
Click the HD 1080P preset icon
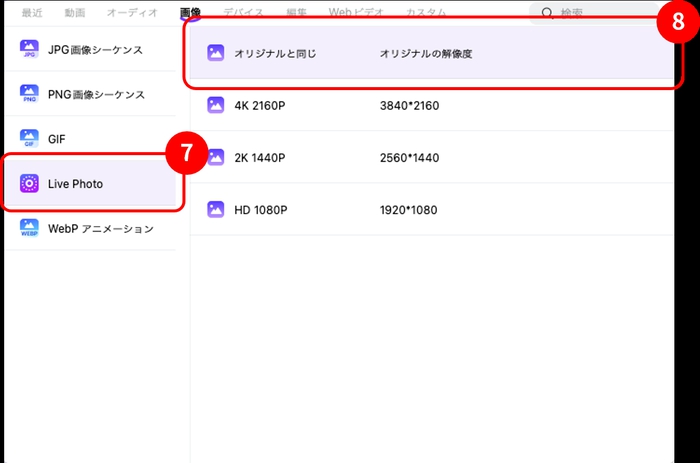point(215,209)
